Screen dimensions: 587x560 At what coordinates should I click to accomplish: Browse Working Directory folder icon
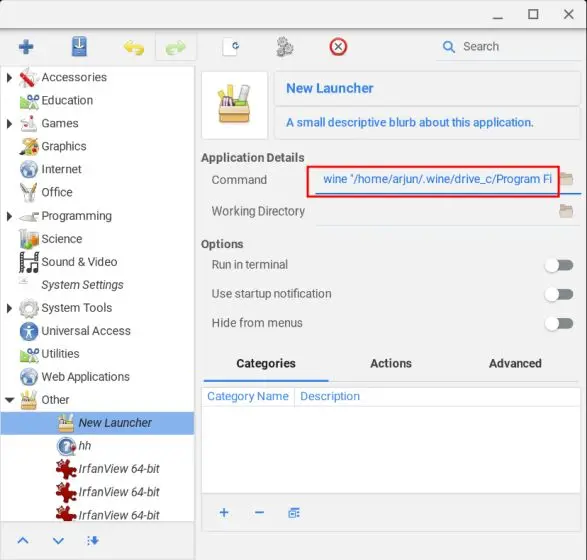(x=566, y=211)
